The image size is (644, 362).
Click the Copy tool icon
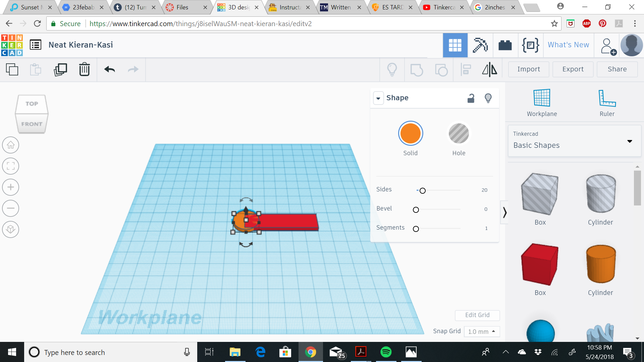point(12,69)
